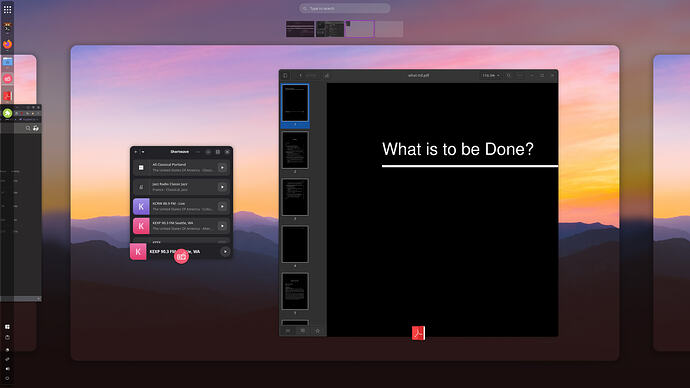Open the PDF viewer hamburger menu

[520, 76]
